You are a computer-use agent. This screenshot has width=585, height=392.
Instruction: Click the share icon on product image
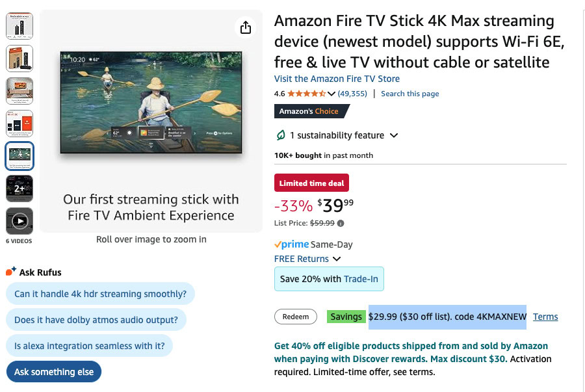tap(245, 27)
